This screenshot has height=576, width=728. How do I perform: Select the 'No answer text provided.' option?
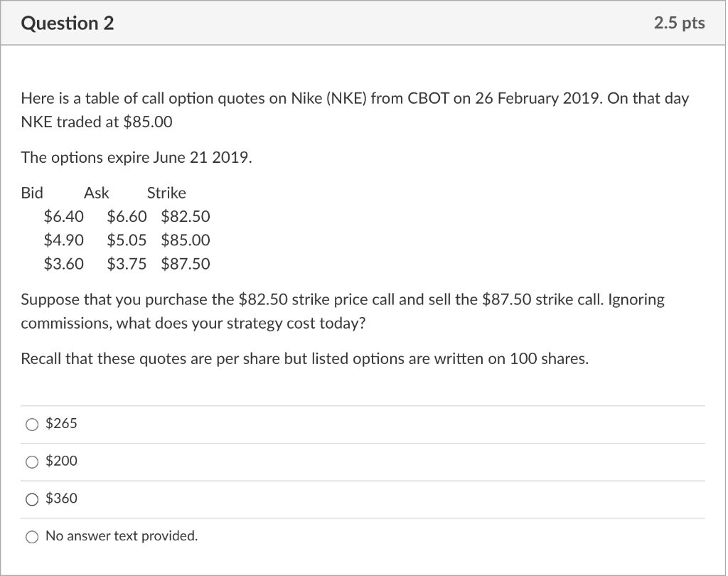[x=32, y=537]
